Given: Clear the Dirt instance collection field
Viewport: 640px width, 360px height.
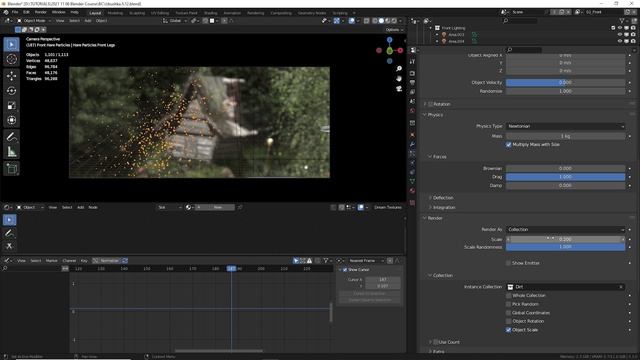Looking at the screenshot, I should tap(621, 287).
